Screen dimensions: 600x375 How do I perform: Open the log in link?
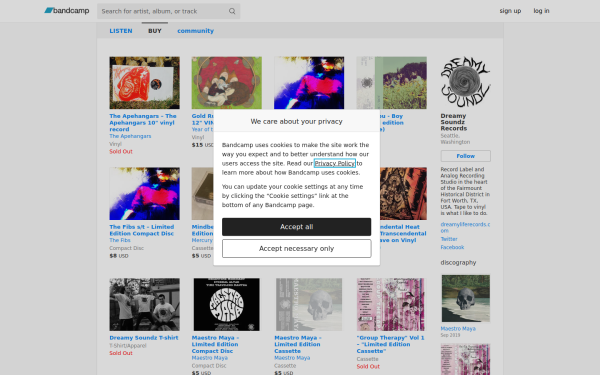point(541,11)
